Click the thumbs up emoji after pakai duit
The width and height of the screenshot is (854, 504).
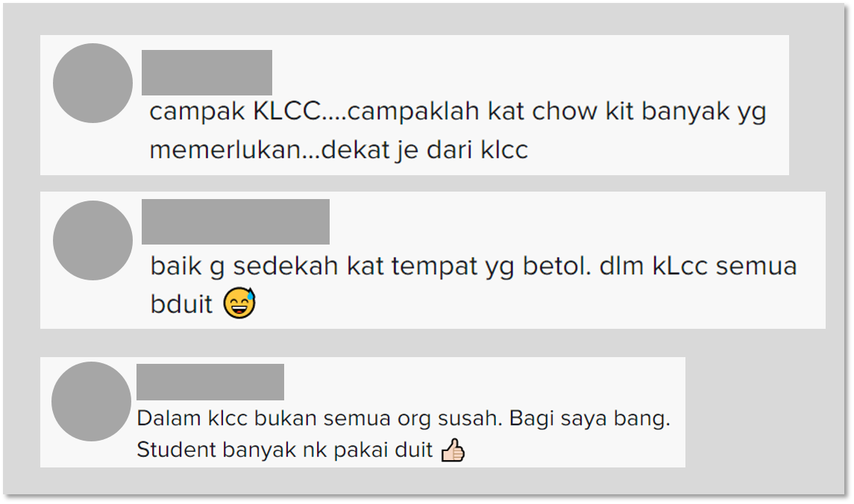pos(453,450)
